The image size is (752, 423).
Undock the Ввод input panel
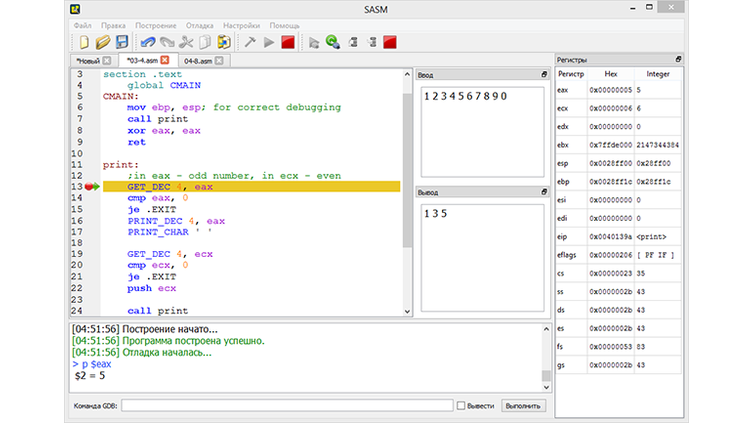pos(544,75)
